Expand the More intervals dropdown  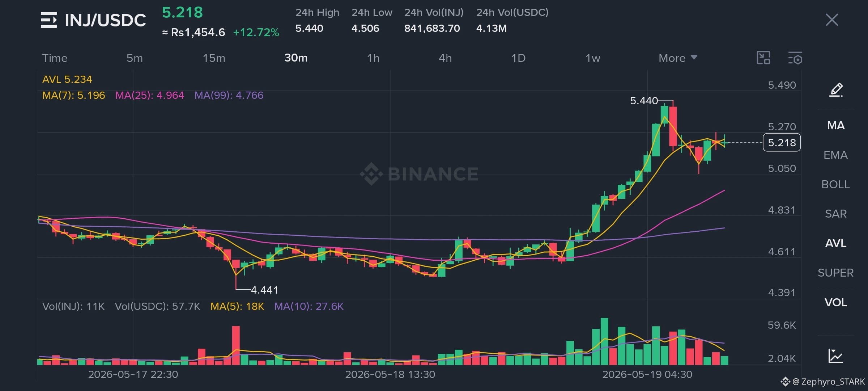[x=678, y=58]
